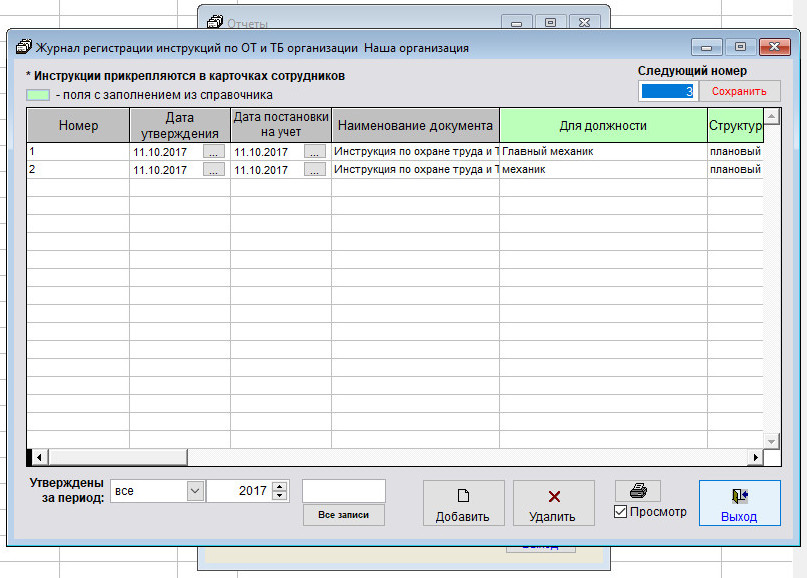This screenshot has height=578, width=807.
Task: Open date picker for row 2 Дата утверждения
Action: (x=214, y=170)
